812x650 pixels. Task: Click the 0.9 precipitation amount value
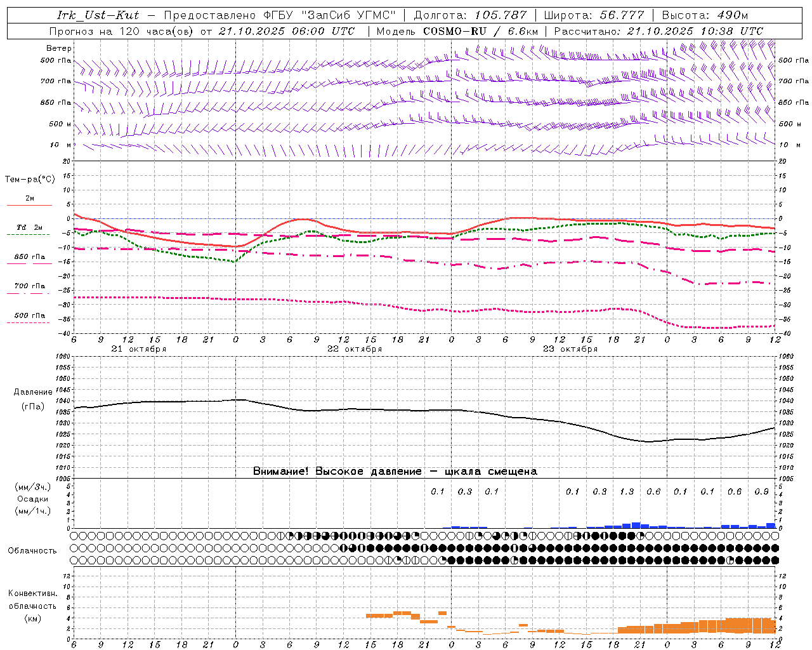[761, 491]
